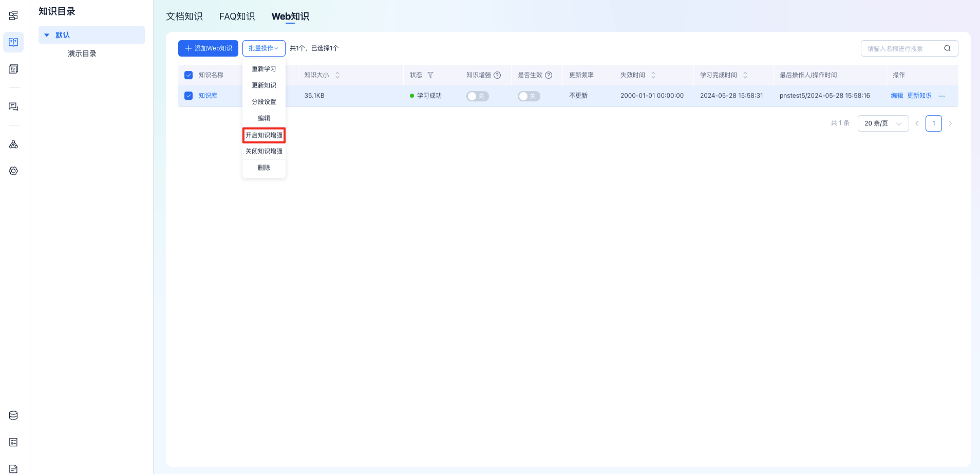The image size is (980, 474).
Task: Switch to the FAQ知识 tab
Action: 237,16
